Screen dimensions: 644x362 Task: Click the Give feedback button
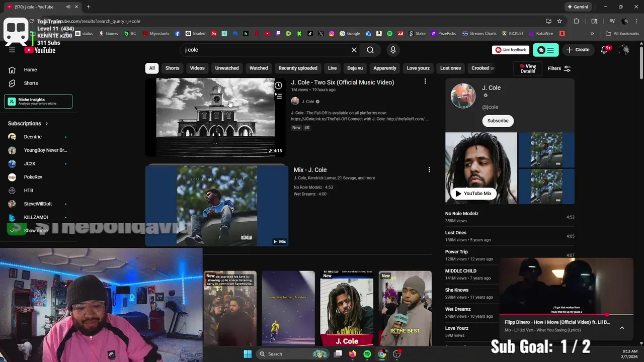pos(511,50)
